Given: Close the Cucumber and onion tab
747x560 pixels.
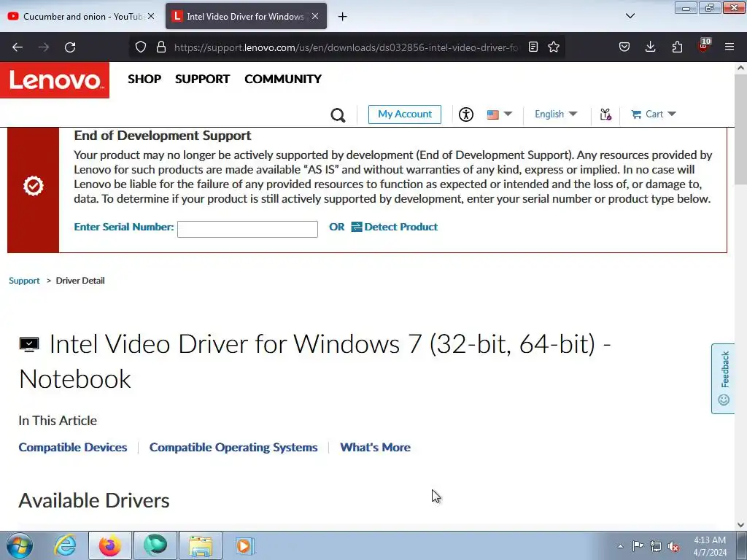Looking at the screenshot, I should coord(151,16).
